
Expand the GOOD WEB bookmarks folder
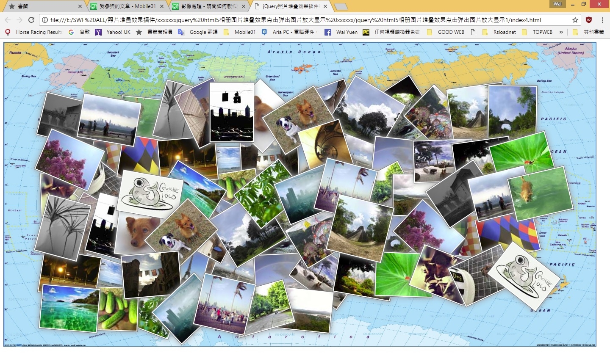coord(445,32)
